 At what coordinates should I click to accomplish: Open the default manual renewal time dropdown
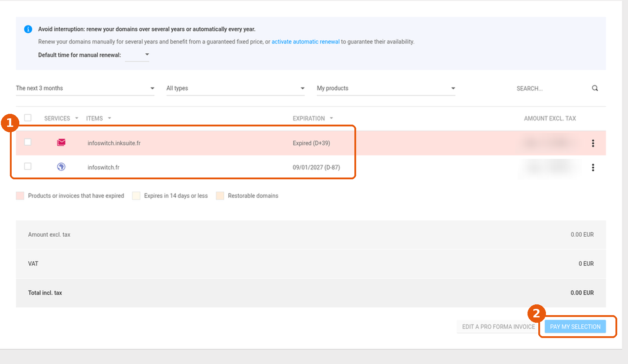pyautogui.click(x=137, y=55)
